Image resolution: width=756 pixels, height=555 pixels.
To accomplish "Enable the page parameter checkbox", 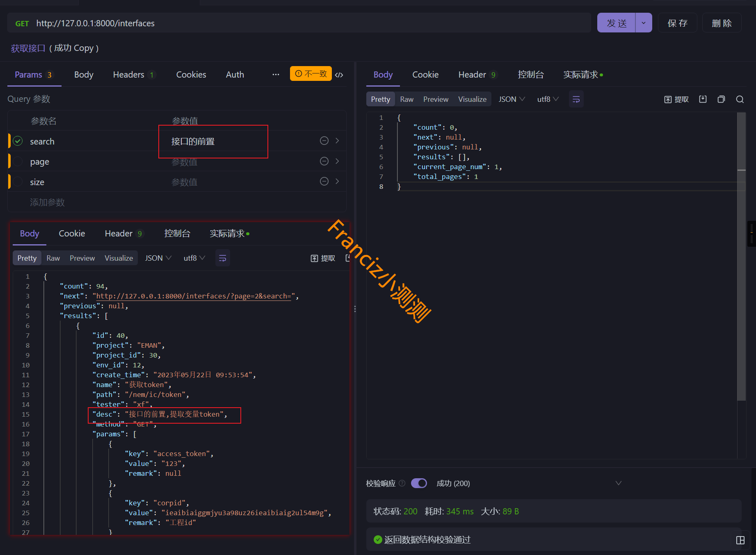I will click(x=18, y=161).
